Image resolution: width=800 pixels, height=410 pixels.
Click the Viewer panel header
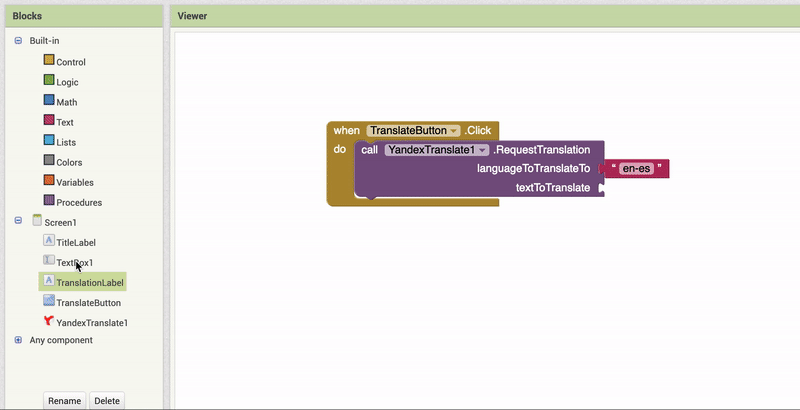(x=485, y=16)
